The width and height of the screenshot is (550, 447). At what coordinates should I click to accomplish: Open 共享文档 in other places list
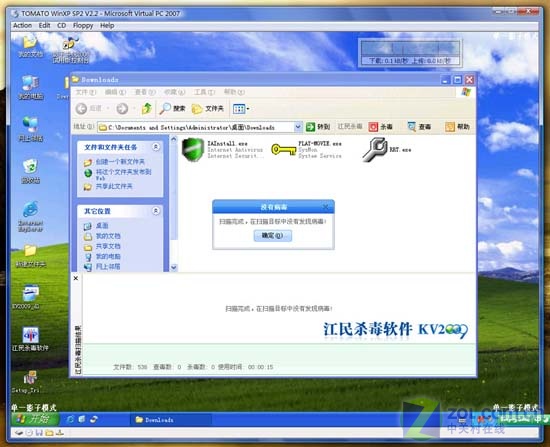point(102,246)
